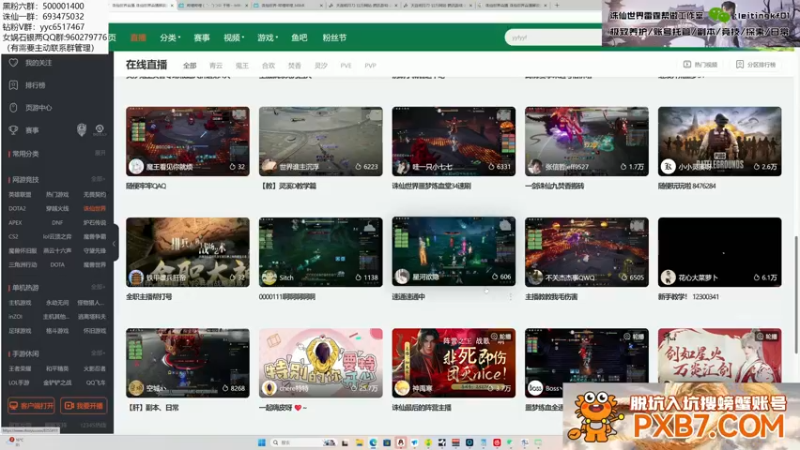This screenshot has height=450, width=800.
Task: Select the 合欢 filter tab
Action: [x=268, y=65]
